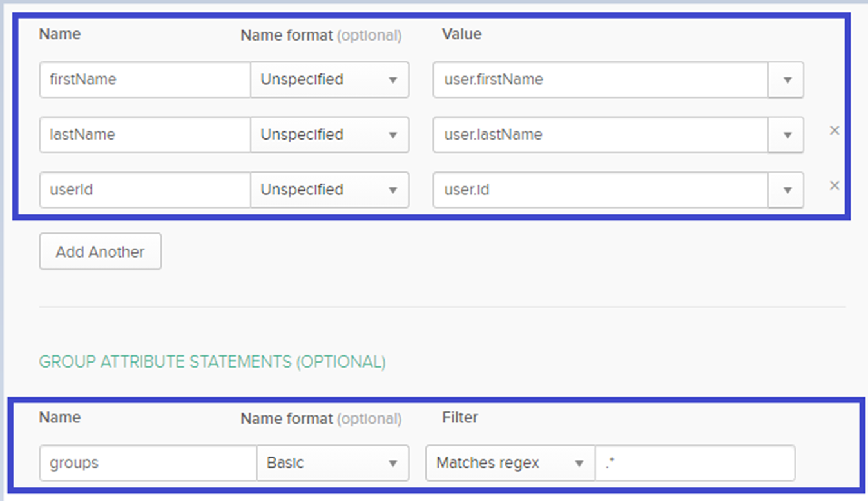Focus the regex filter value field
868x501 pixels.
pyautogui.click(x=695, y=463)
